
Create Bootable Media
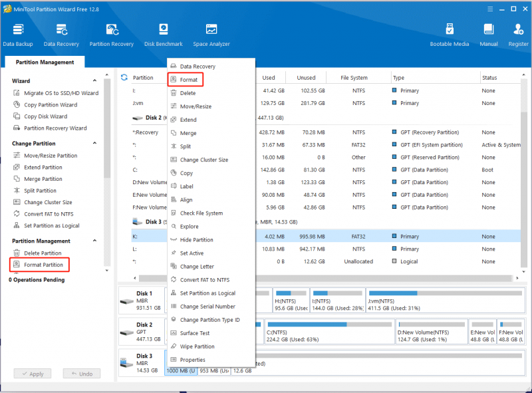click(x=450, y=35)
